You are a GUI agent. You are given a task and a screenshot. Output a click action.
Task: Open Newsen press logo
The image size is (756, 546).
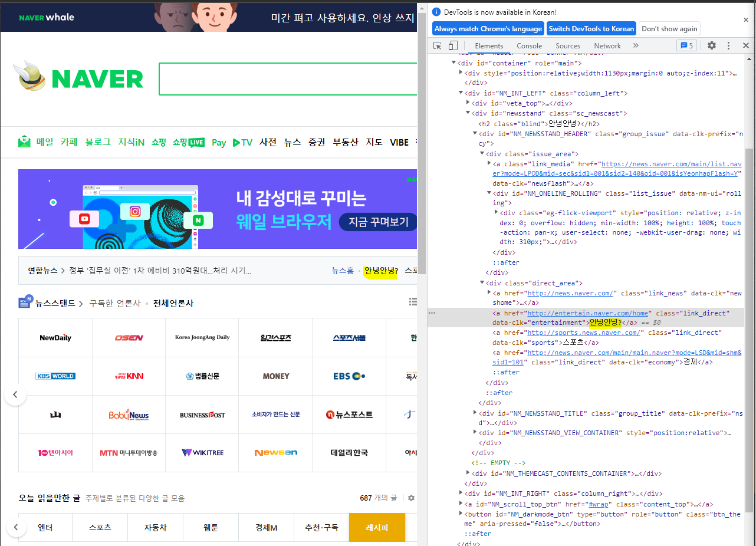276,453
